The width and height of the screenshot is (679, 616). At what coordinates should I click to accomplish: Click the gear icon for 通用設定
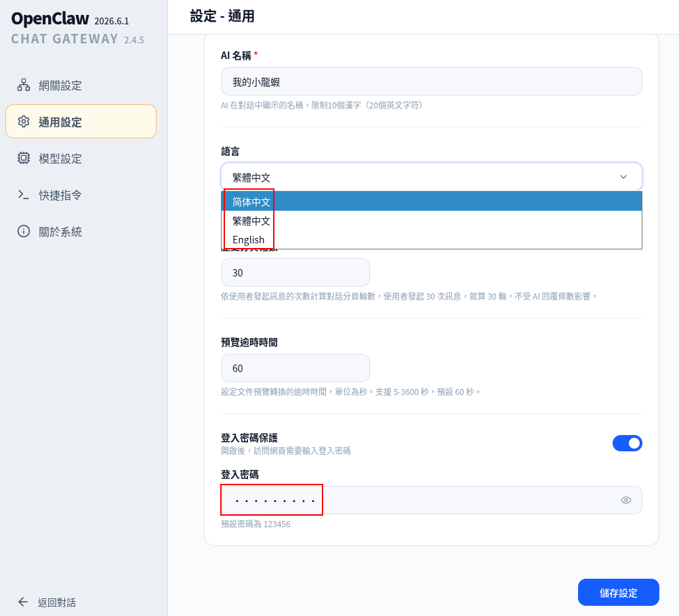[24, 122]
